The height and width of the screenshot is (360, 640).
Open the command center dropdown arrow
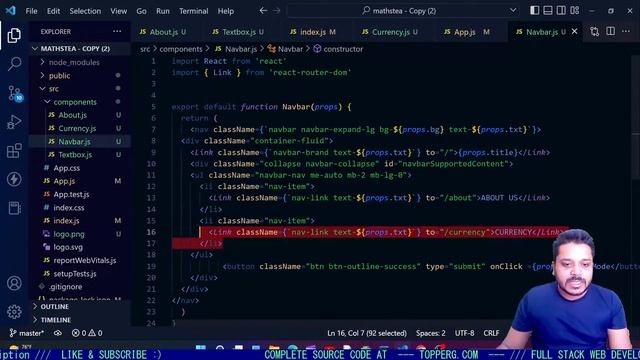point(513,11)
